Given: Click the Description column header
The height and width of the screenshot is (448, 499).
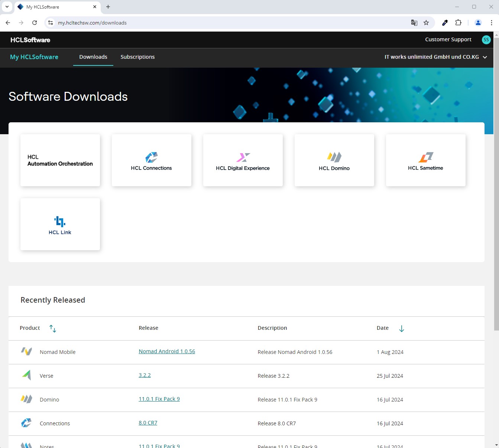Looking at the screenshot, I should pos(272,328).
